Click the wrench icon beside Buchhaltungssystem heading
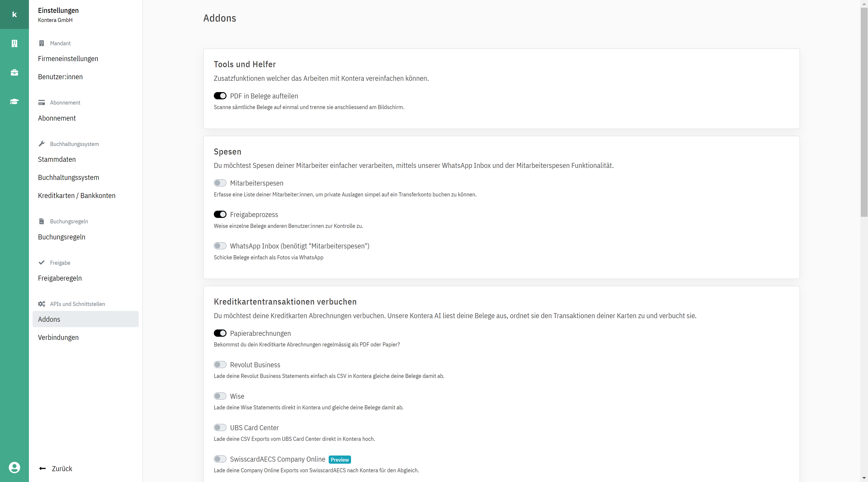The height and width of the screenshot is (482, 868). [x=41, y=144]
